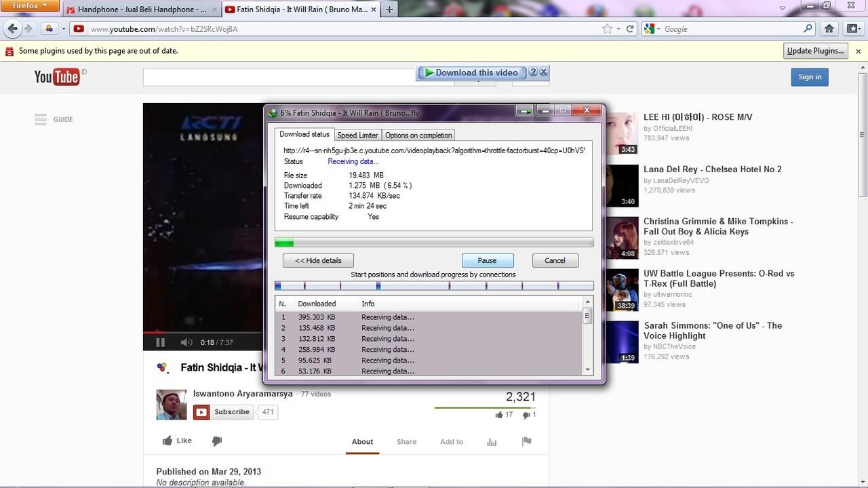This screenshot has width=868, height=488.
Task: Open the Iswantono Aryaramarsya channel link
Action: [x=243, y=394]
